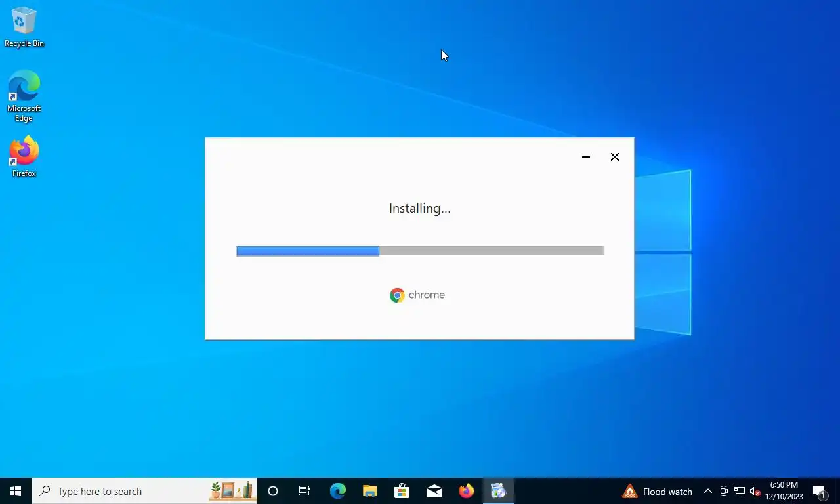Image resolution: width=840 pixels, height=504 pixels.
Task: Select the Microsoft Edge desktop shortcut
Action: (24, 96)
